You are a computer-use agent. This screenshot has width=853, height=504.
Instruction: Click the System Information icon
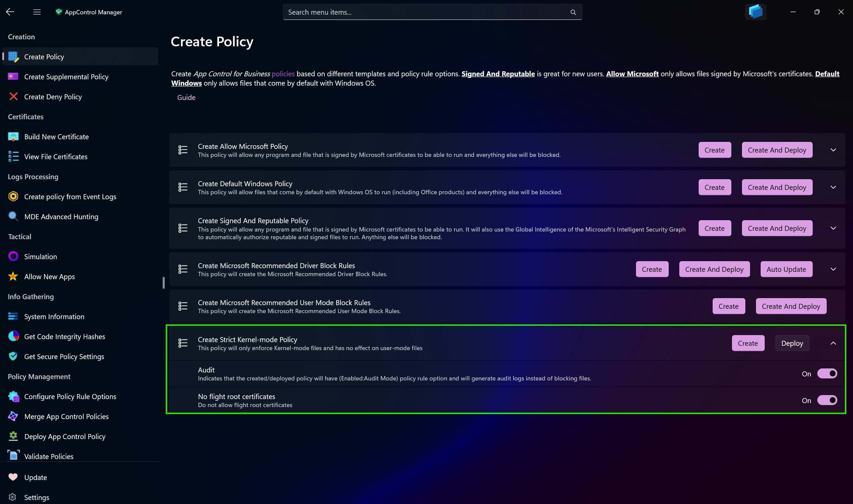click(x=13, y=316)
